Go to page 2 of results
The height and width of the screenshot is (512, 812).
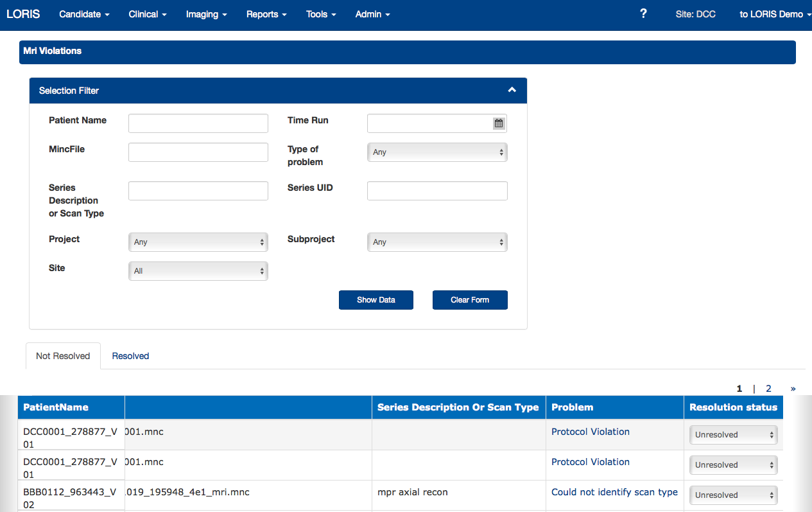pos(768,389)
